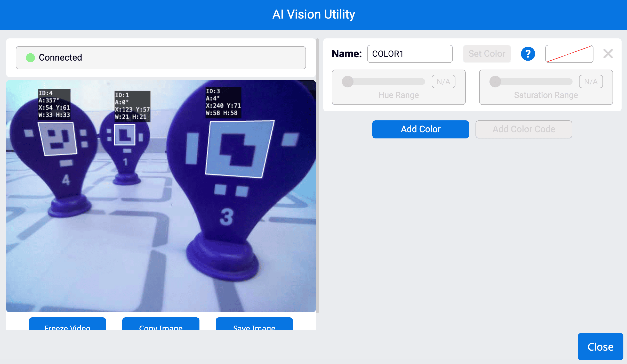This screenshot has width=627, height=364.
Task: Close the AI Vision Utility
Action: 600,346
